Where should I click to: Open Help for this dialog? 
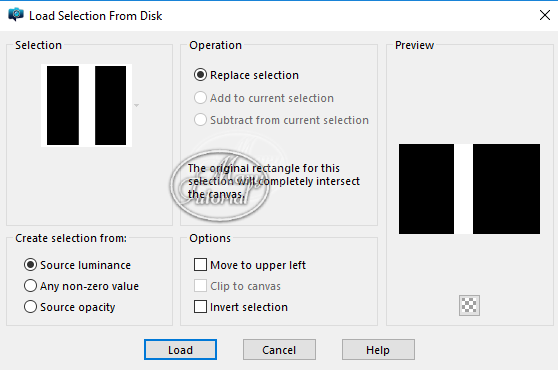378,350
